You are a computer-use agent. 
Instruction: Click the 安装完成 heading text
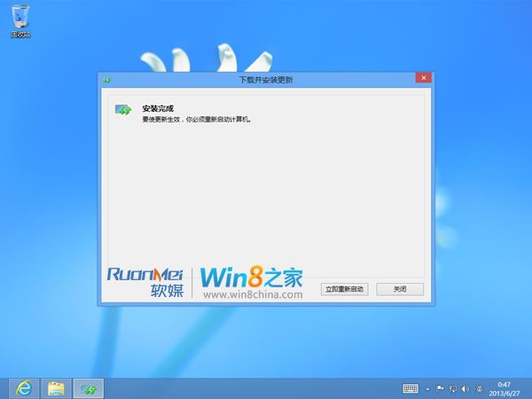tap(157, 106)
